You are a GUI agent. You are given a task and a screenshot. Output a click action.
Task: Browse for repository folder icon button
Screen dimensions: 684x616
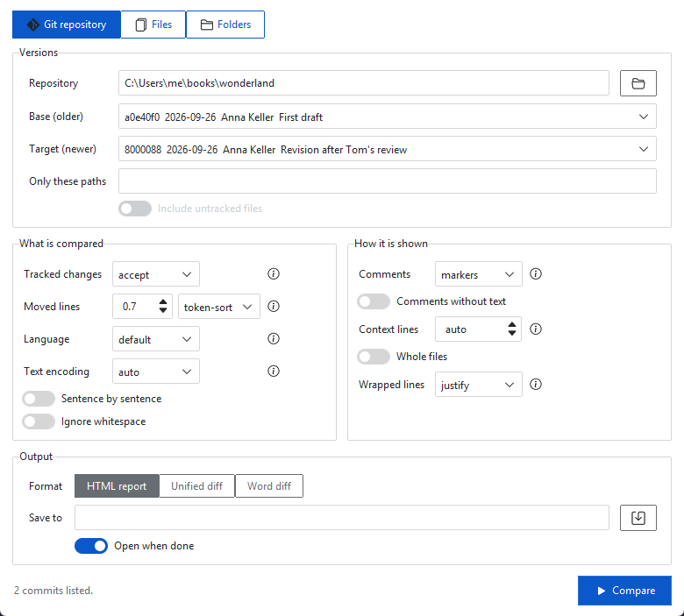(x=638, y=83)
